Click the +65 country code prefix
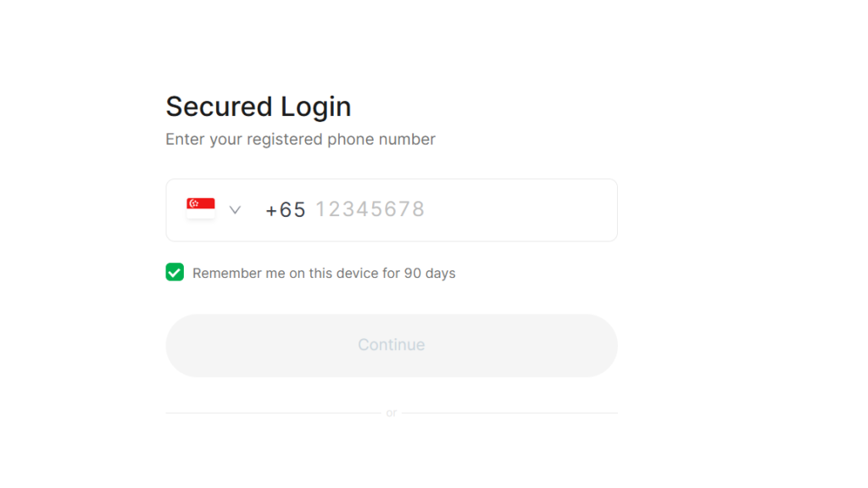Viewport: 868px width, 488px height. pos(285,210)
